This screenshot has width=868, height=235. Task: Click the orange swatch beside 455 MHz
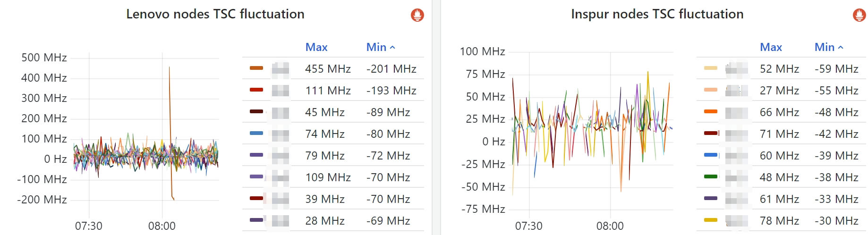(x=256, y=68)
